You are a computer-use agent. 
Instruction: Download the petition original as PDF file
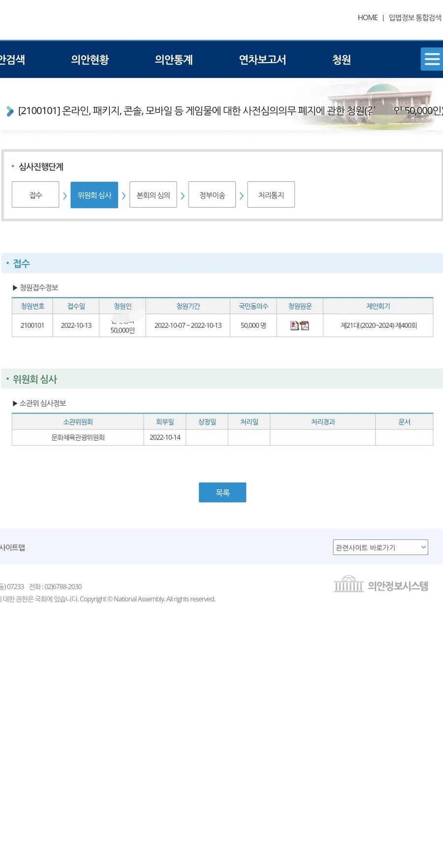305,325
